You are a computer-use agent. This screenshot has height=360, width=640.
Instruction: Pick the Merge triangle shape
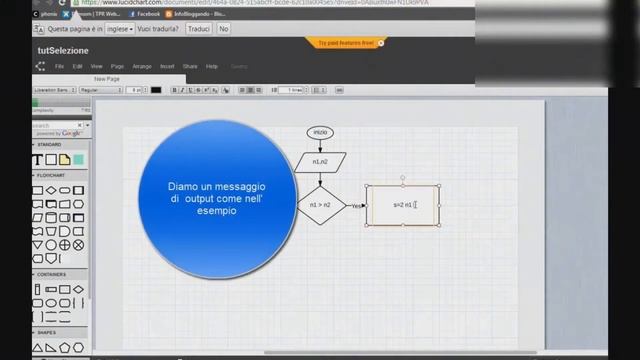point(38,245)
